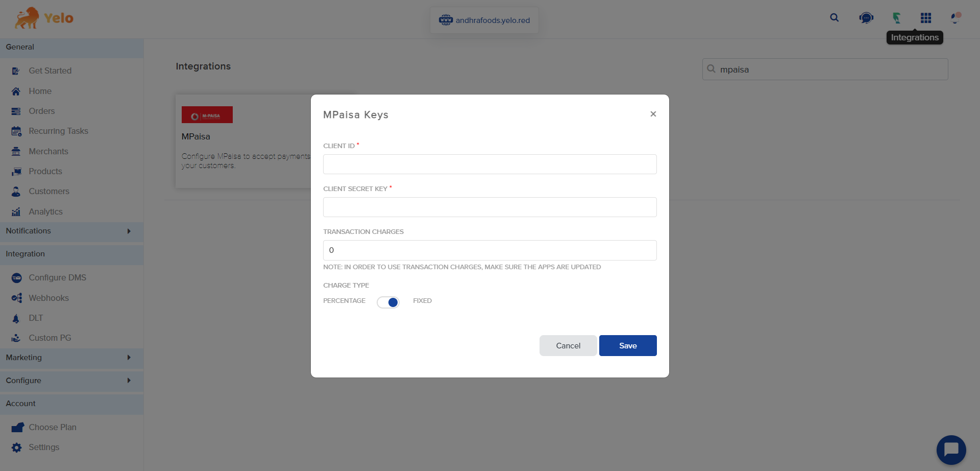Click the Merchants store icon
The width and height of the screenshot is (980, 471).
(16, 152)
